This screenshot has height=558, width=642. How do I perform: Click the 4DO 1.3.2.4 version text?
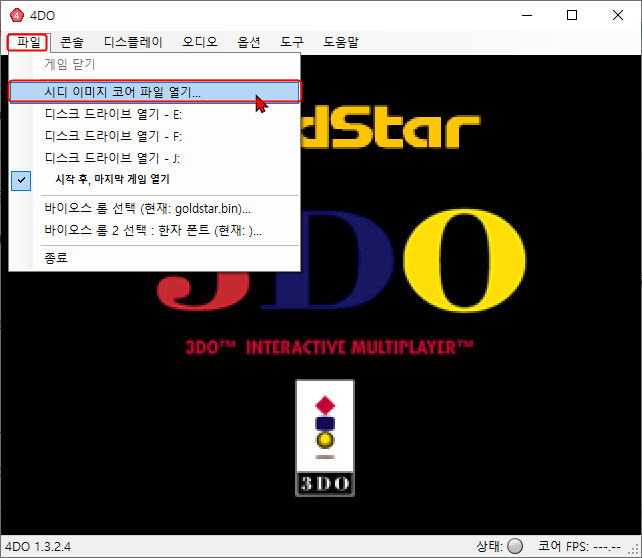pyautogui.click(x=38, y=547)
